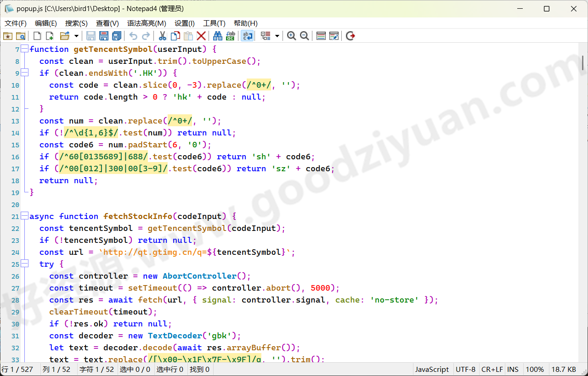
Task: Delete text using the red X icon
Action: coord(201,36)
